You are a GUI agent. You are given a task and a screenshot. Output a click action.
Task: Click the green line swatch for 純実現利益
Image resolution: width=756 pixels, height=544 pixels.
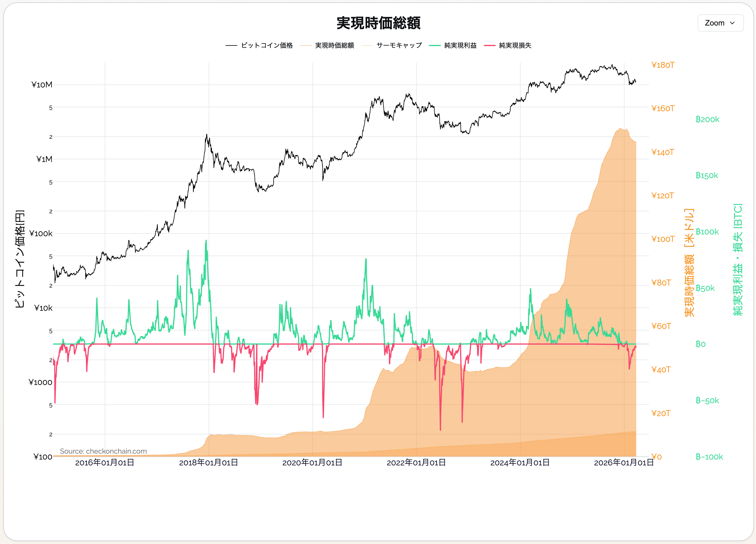(x=435, y=45)
